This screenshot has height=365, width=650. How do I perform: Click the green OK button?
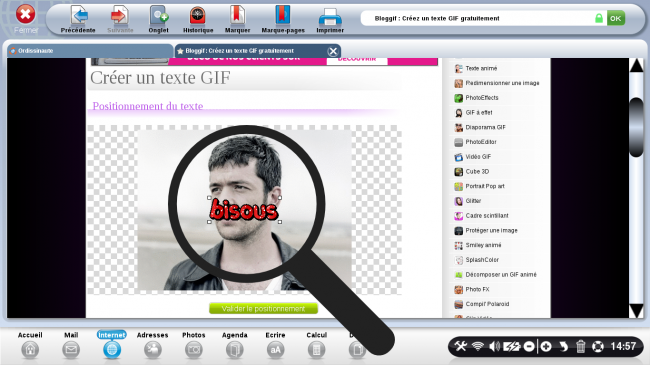click(616, 18)
